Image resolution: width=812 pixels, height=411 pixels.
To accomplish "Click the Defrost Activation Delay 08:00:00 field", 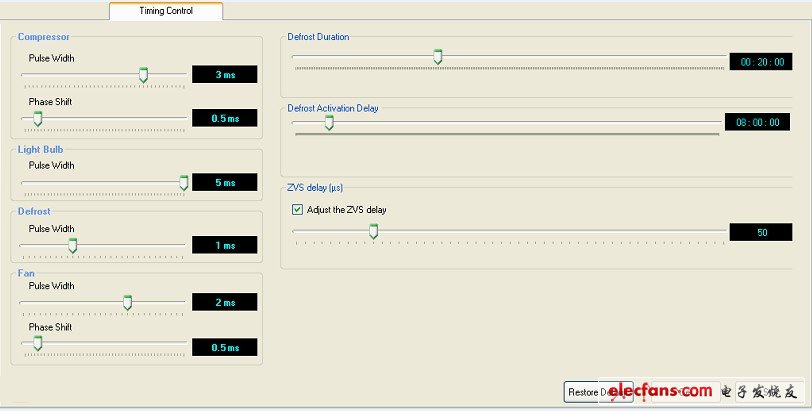I will click(x=757, y=122).
